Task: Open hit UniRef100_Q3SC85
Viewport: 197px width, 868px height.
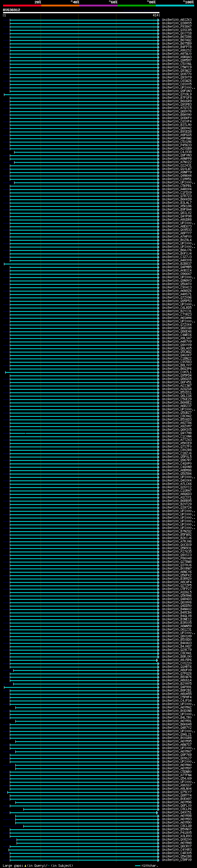Action: pos(177,30)
